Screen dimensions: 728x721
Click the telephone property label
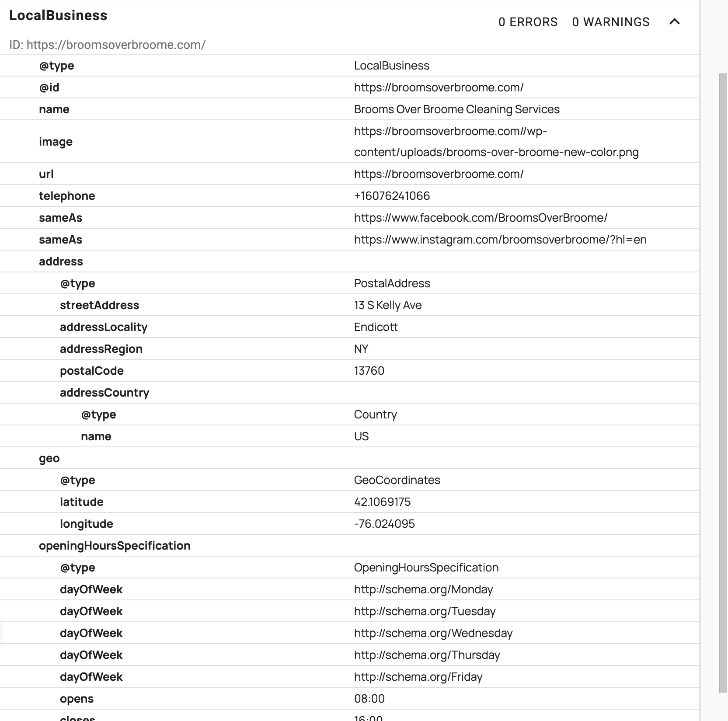(x=67, y=196)
